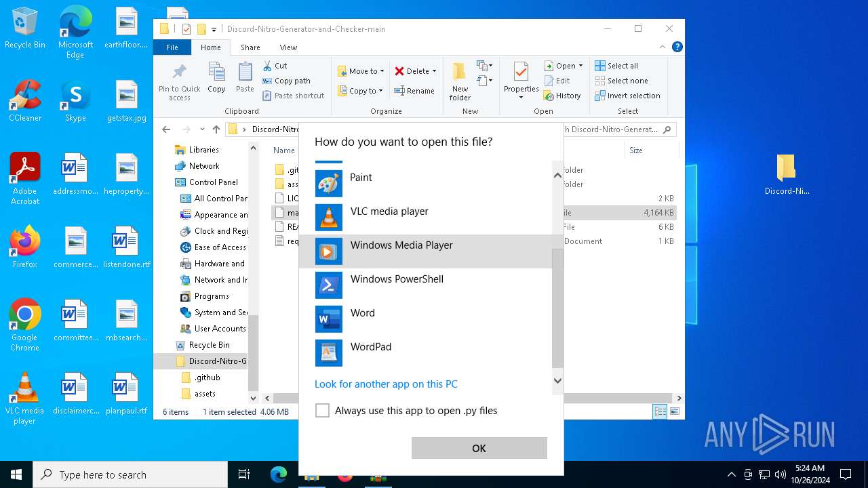Click Rename in the Organize group

point(414,91)
